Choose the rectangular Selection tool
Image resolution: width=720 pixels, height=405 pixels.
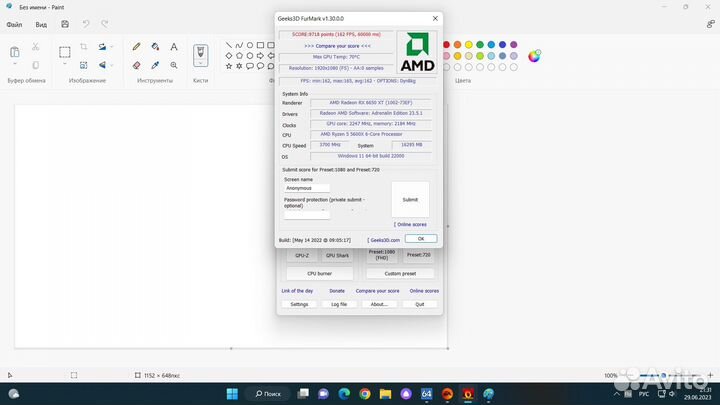[65, 52]
